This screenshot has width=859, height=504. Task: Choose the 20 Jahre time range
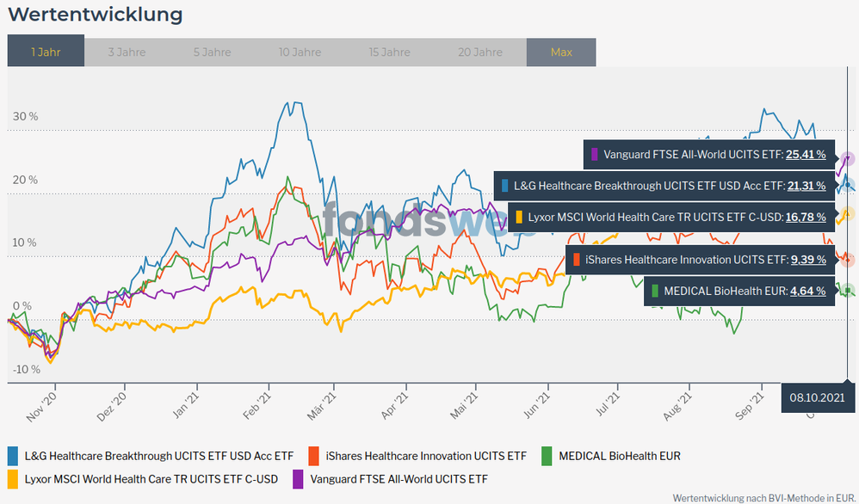(x=479, y=52)
